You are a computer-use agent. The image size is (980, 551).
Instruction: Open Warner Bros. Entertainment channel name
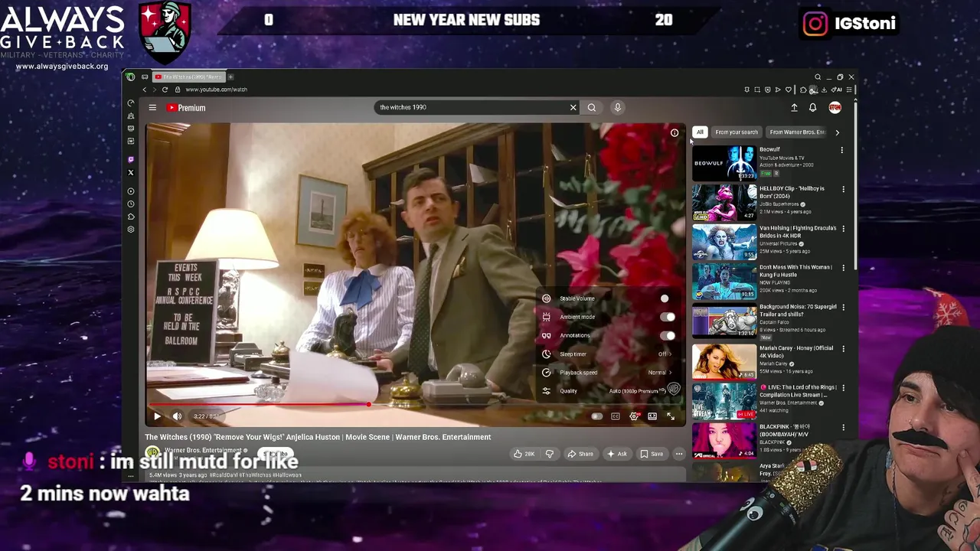[x=203, y=450]
